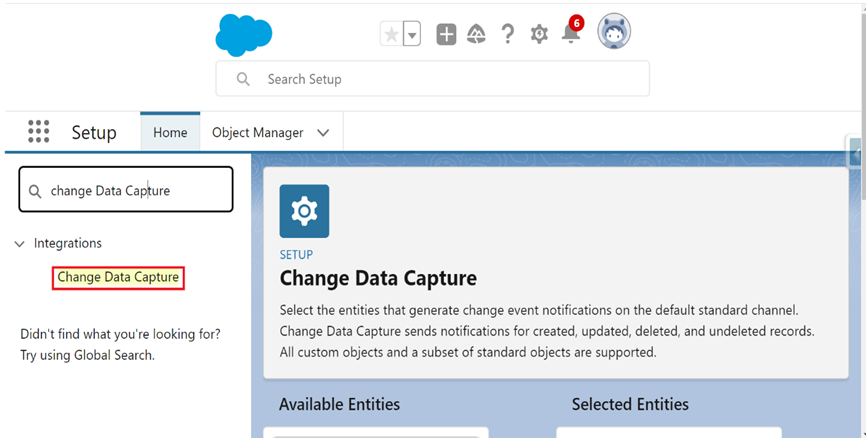Image resolution: width=866 pixels, height=438 pixels.
Task: Open the favorites list dropdown arrow
Action: coord(412,35)
